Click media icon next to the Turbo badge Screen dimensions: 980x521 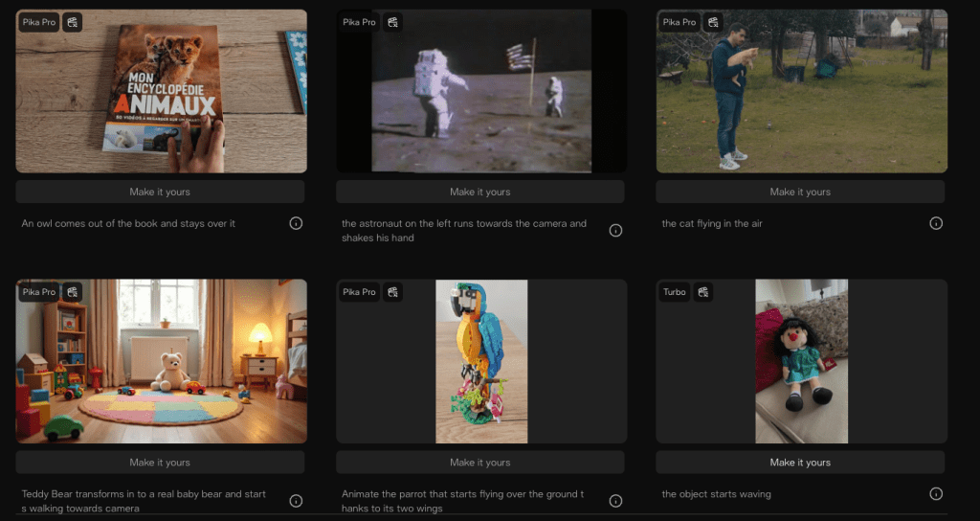[x=703, y=292]
